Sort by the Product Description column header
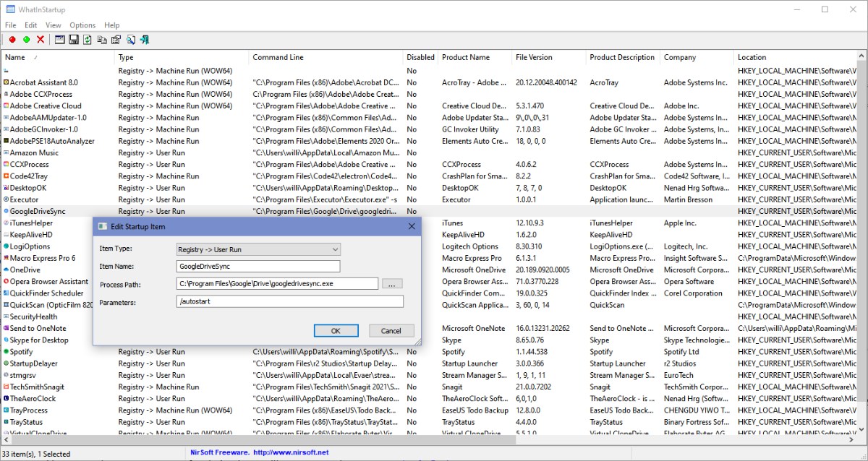The width and height of the screenshot is (868, 461). 624,57
